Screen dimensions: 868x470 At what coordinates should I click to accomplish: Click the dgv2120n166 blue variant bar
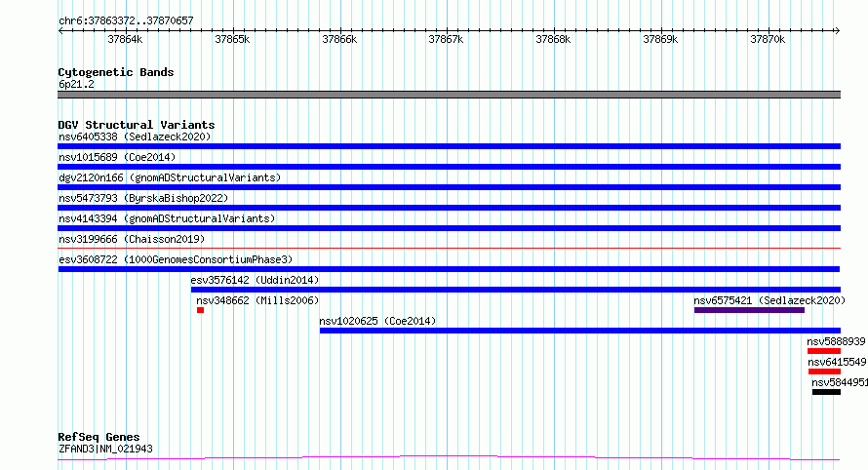point(449,187)
